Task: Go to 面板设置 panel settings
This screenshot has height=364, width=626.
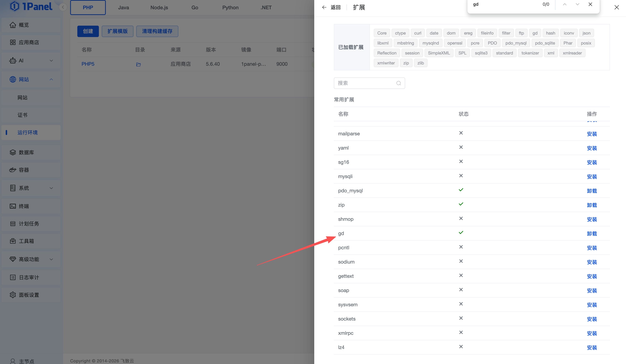Action: [x=29, y=295]
